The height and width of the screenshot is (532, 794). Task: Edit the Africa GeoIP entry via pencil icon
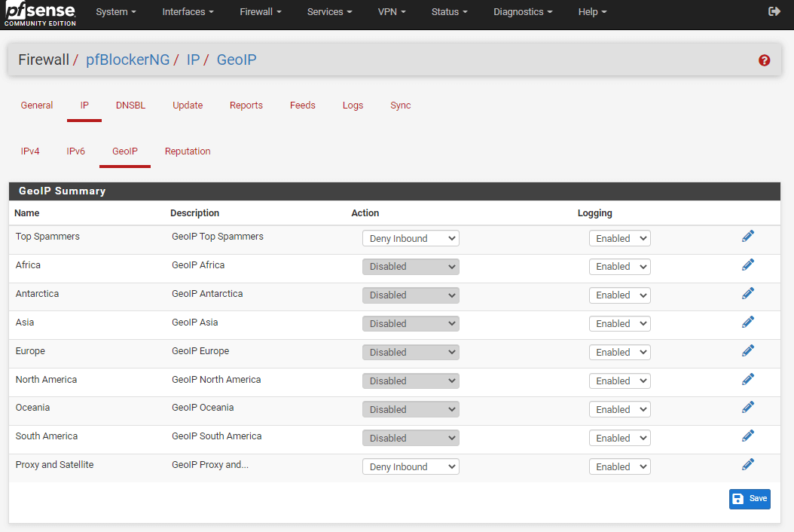(747, 265)
